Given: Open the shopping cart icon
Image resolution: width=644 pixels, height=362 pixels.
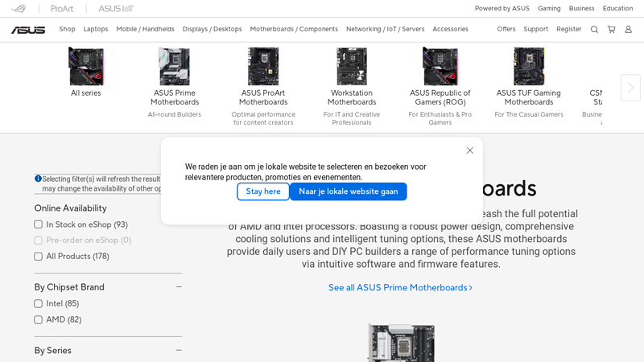Looking at the screenshot, I should pos(612,30).
